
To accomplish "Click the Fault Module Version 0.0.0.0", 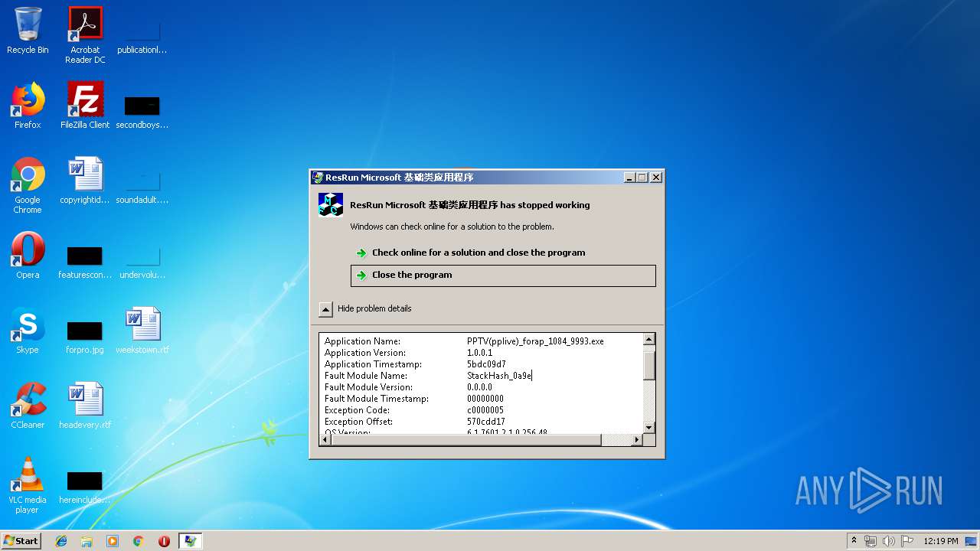I will (480, 387).
